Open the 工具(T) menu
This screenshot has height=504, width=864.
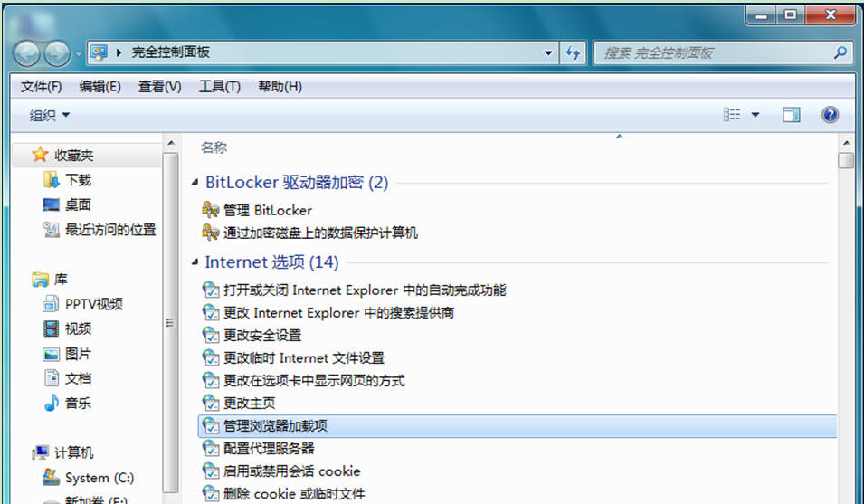coord(219,86)
